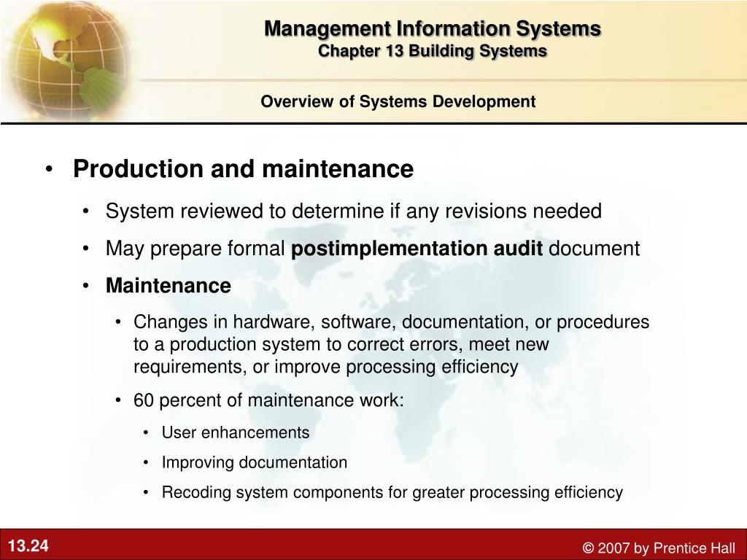Image resolution: width=747 pixels, height=560 pixels.
Task: Click the 'User enhancements' bullet
Action: pyautogui.click(x=236, y=432)
